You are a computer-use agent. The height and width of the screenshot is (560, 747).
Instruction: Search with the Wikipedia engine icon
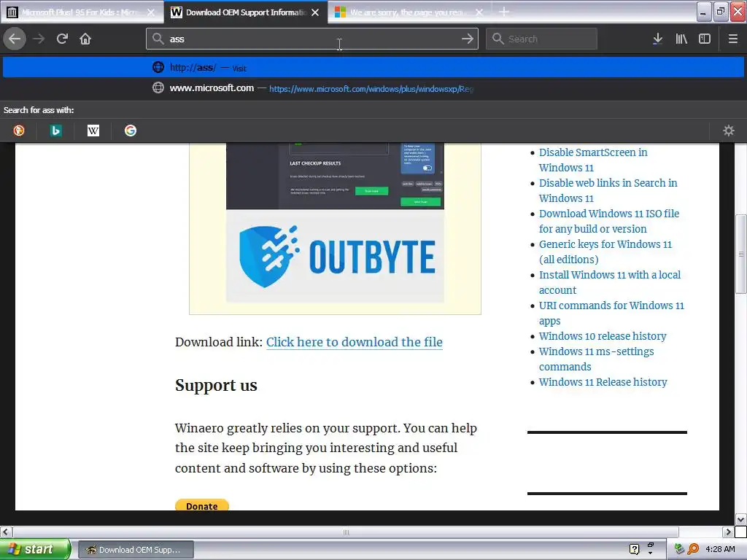coord(93,131)
